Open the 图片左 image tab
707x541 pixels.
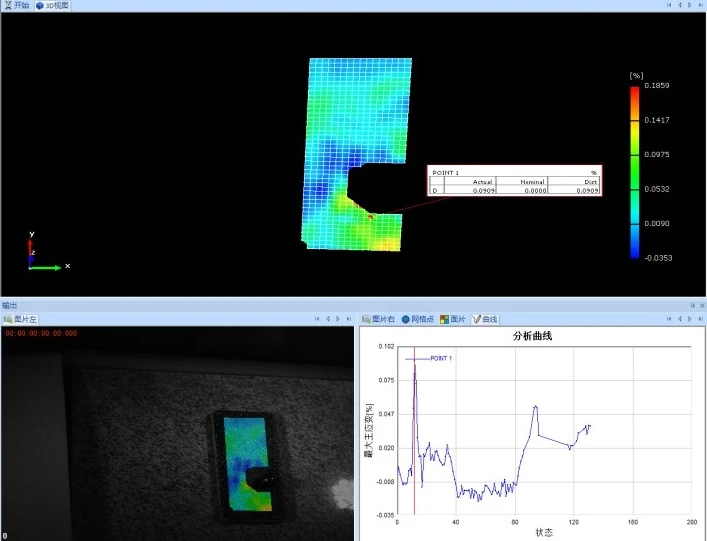tap(20, 319)
